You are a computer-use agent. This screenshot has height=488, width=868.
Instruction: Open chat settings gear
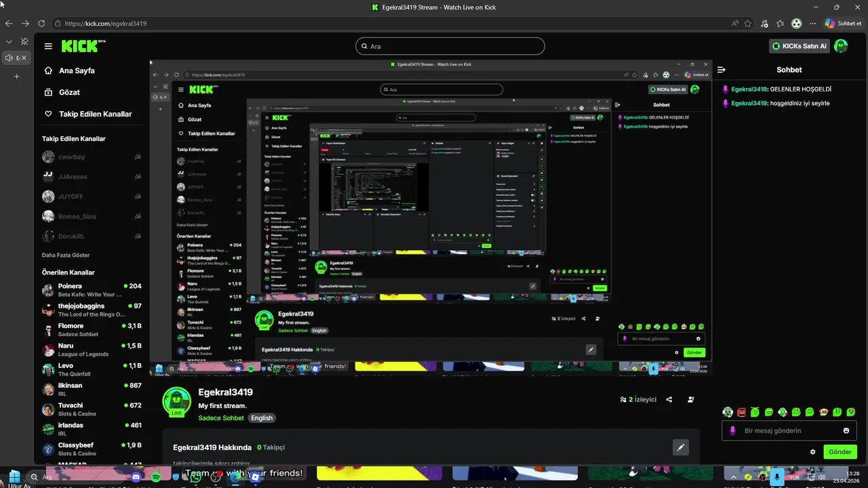[812, 452]
